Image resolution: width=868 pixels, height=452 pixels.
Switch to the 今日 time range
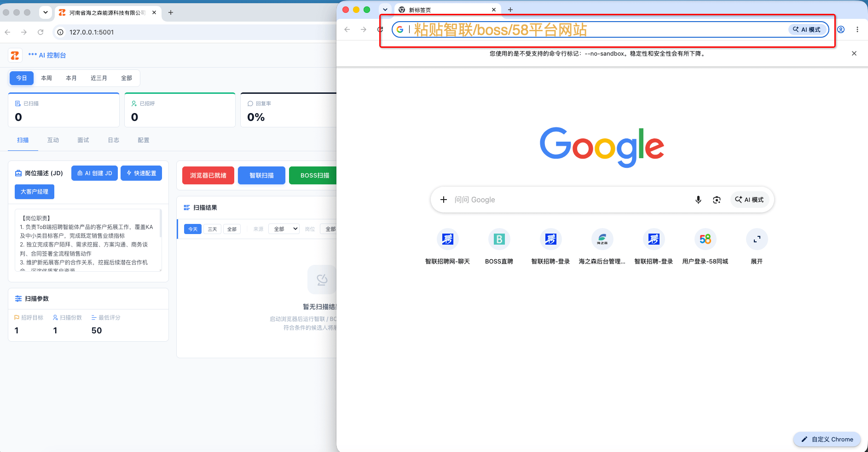[22, 78]
